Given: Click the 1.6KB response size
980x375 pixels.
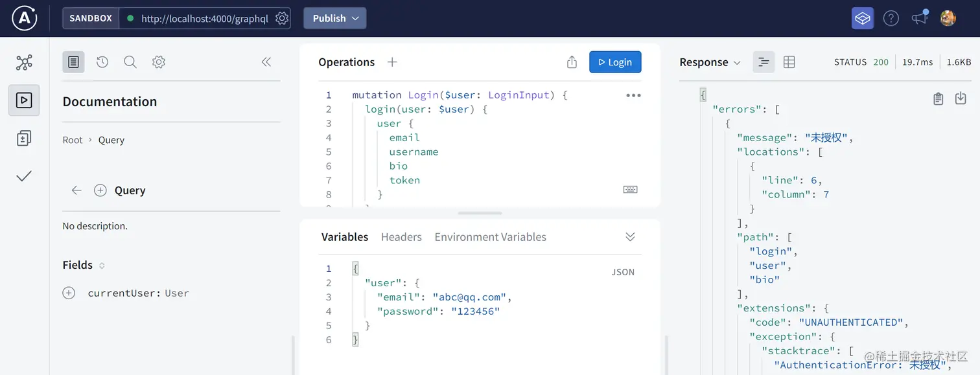Looking at the screenshot, I should 959,62.
